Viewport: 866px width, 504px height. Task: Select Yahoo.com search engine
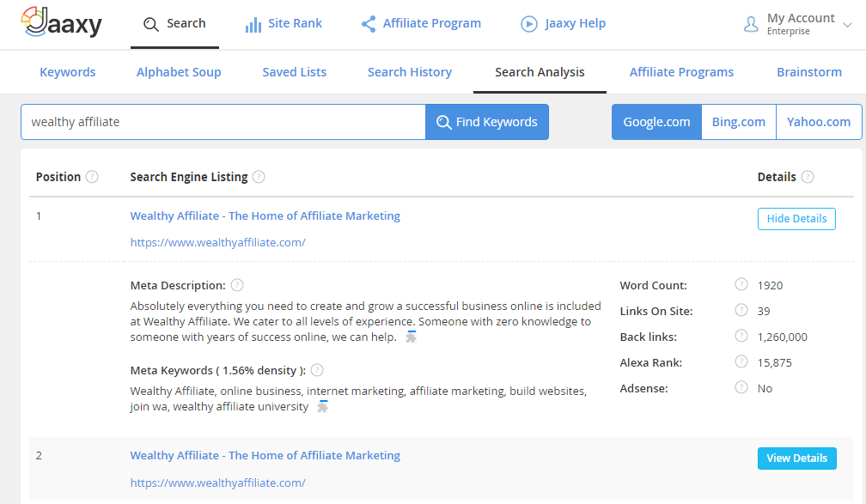click(819, 122)
